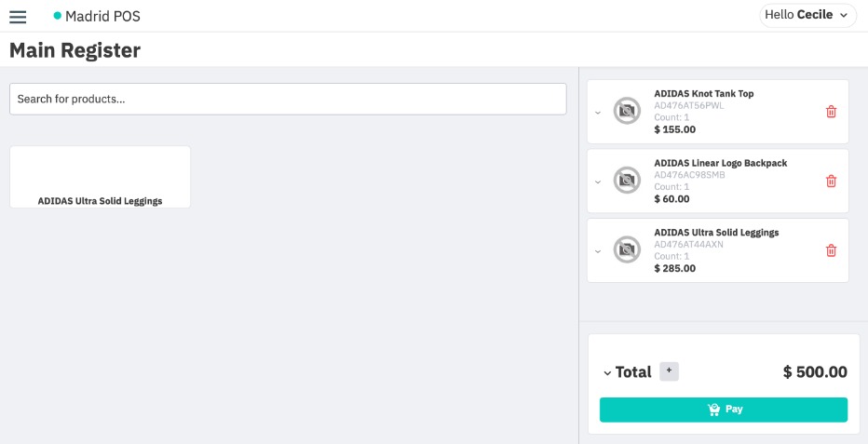Select the ADIDAS Linear Logo Backpack name
The height and width of the screenshot is (444, 868).
tap(720, 163)
